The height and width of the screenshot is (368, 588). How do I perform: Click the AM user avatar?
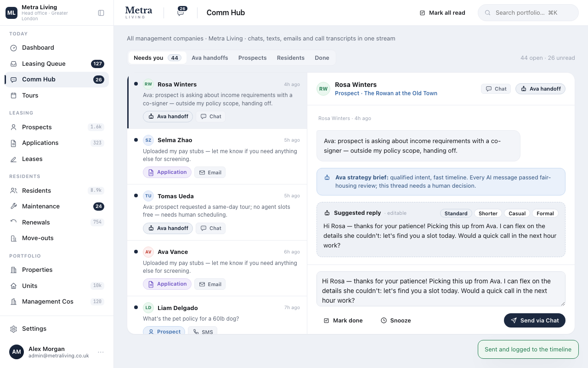click(17, 352)
